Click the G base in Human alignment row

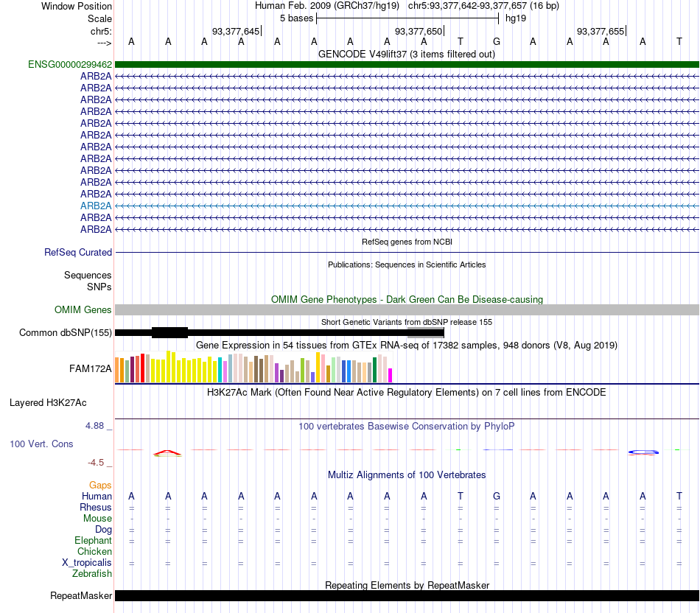pyautogui.click(x=497, y=496)
